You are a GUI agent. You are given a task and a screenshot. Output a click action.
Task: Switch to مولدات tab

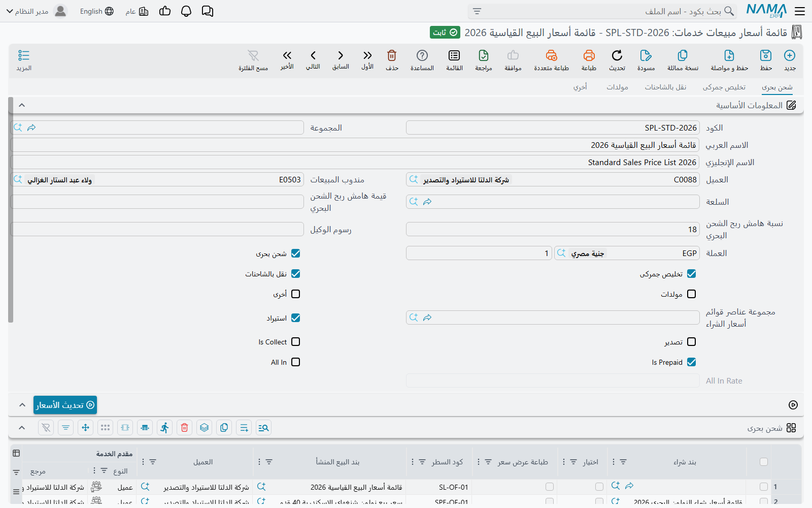[x=617, y=87]
